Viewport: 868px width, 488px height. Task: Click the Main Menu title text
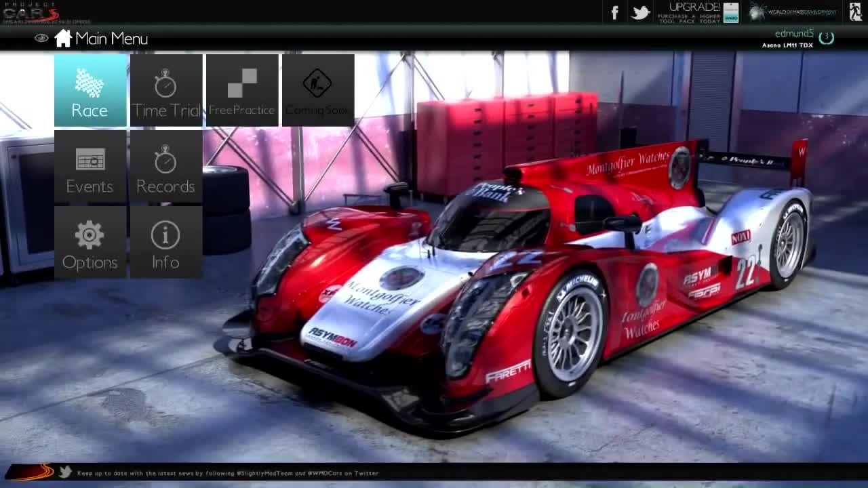[x=111, y=39]
